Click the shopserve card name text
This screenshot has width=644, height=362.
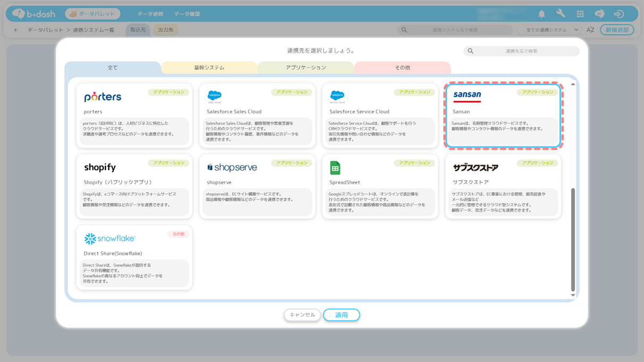click(x=219, y=183)
